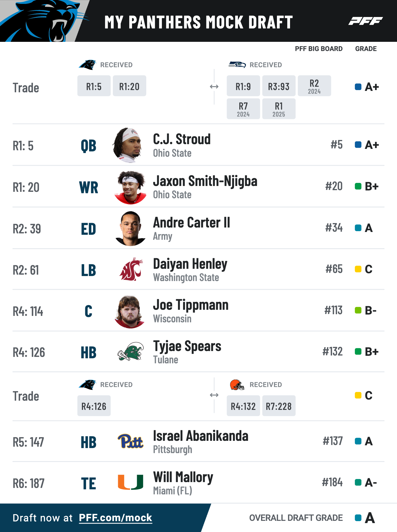The image size is (397, 532).
Task: Select the R7:228 pick chip
Action: click(x=279, y=406)
